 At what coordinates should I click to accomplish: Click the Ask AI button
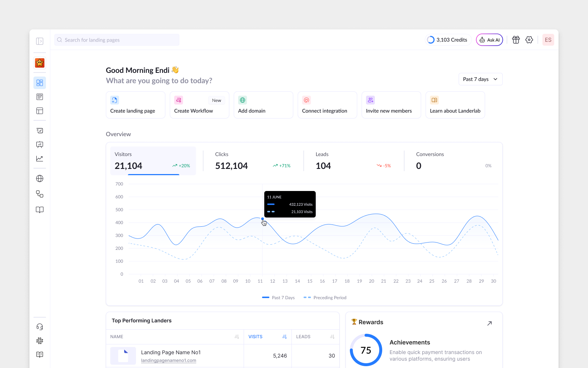point(490,40)
